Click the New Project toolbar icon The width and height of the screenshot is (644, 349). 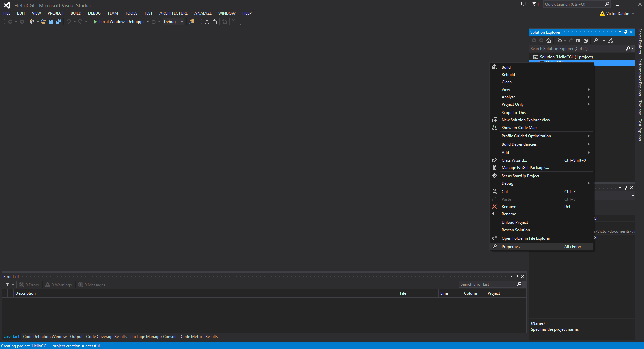32,22
